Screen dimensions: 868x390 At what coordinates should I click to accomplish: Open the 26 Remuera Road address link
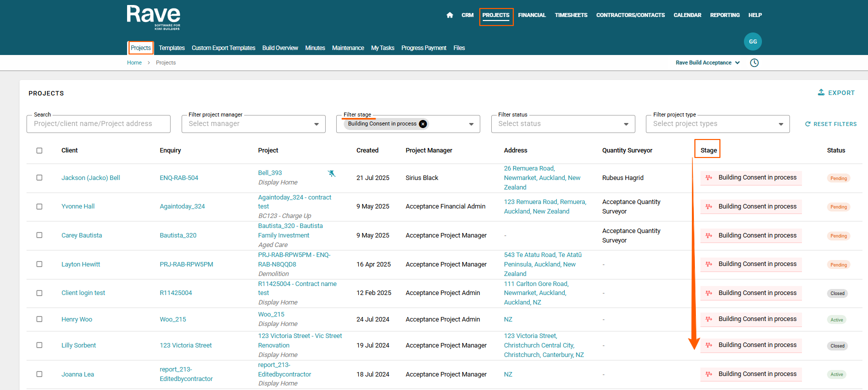pyautogui.click(x=542, y=178)
